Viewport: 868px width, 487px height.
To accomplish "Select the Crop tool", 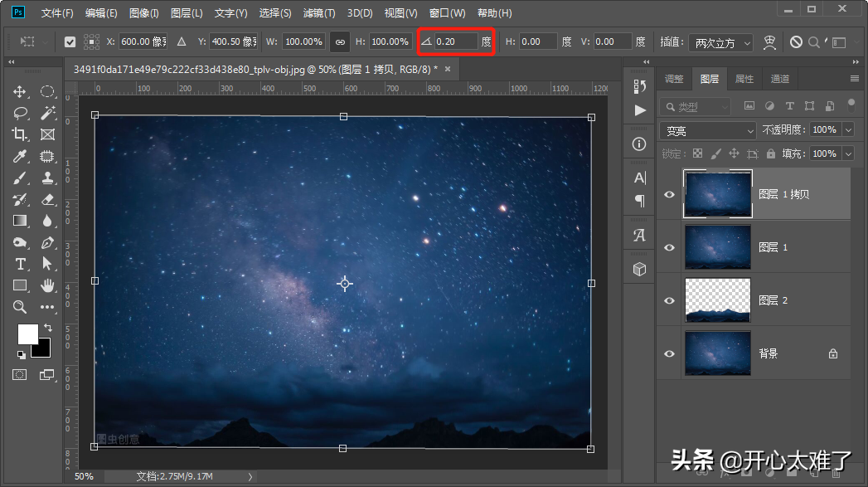I will pyautogui.click(x=20, y=134).
